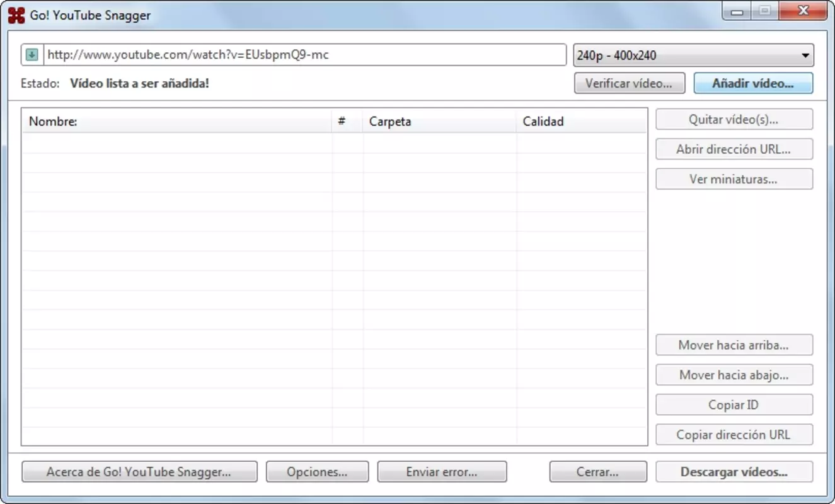
Task: Click the Go! YouTube Snagger app icon
Action: (x=16, y=15)
